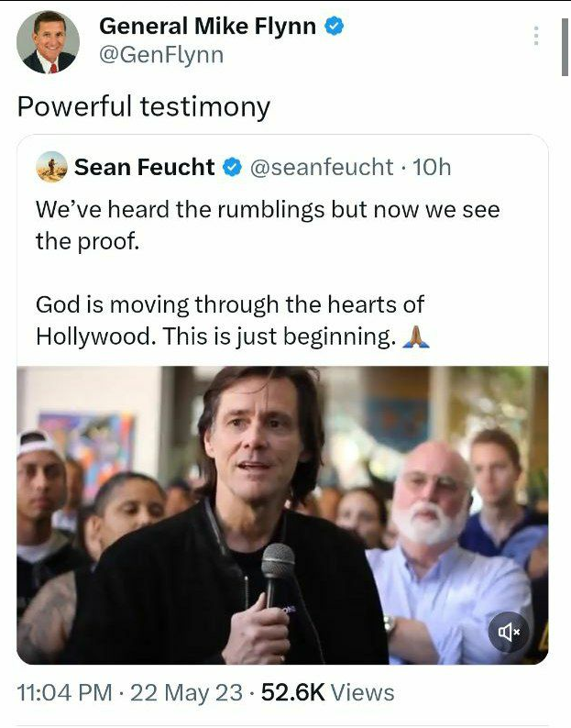Viewport: 571px width, 728px height.
Task: Click the 22 May 23 date
Action: point(186,693)
